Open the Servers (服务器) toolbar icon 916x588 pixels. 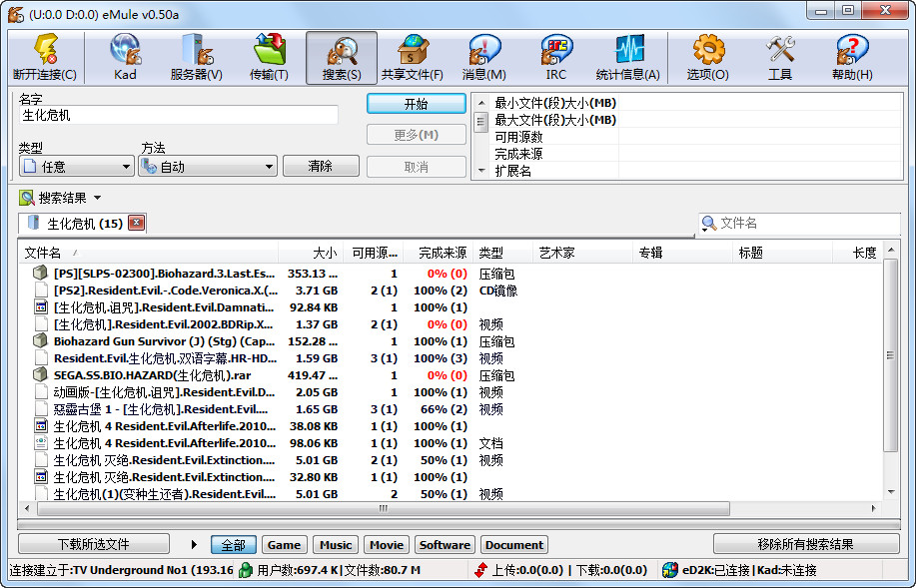196,57
